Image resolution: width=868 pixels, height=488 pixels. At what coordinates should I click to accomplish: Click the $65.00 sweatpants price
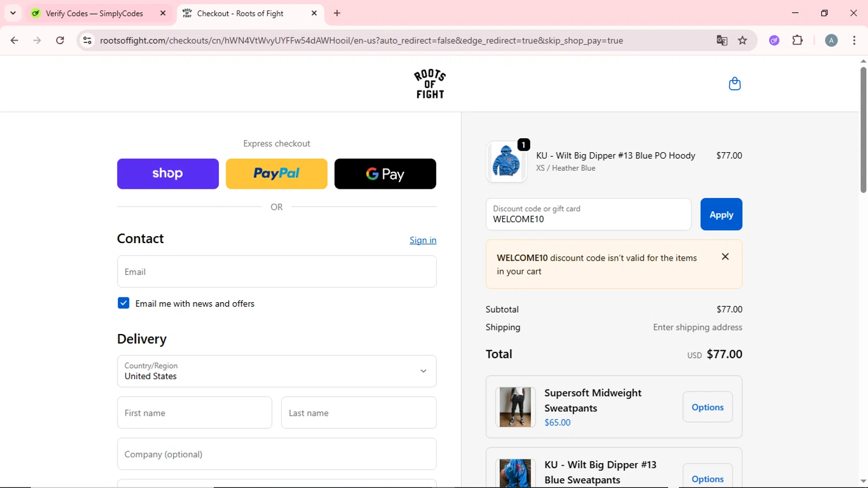[x=557, y=423]
